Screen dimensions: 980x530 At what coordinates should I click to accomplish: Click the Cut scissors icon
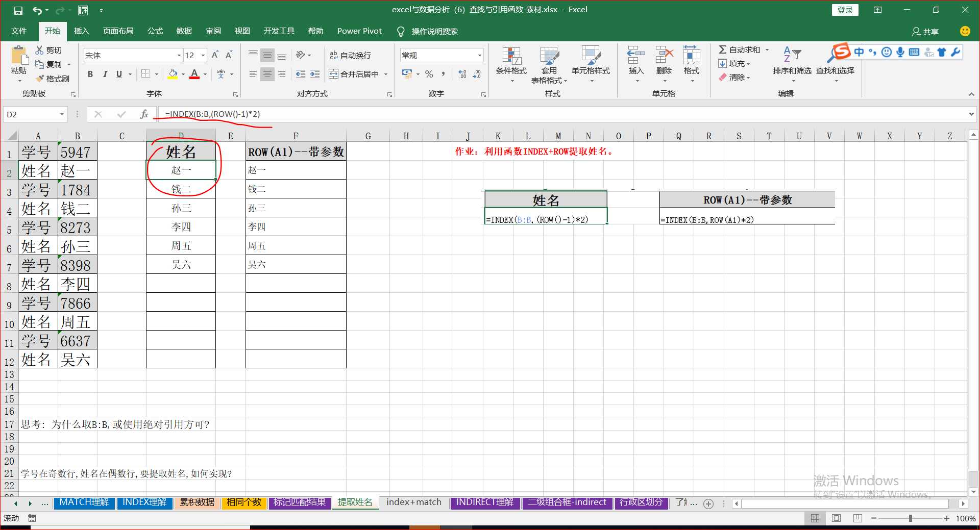(39, 50)
